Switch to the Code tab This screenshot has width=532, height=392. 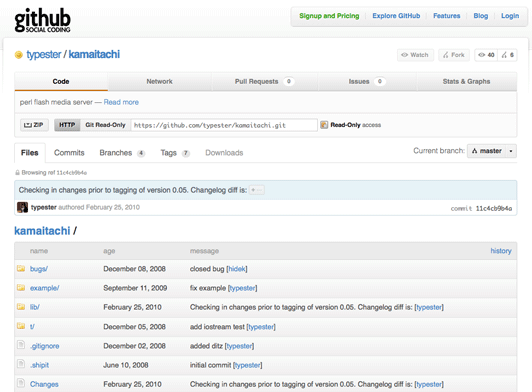click(x=61, y=81)
